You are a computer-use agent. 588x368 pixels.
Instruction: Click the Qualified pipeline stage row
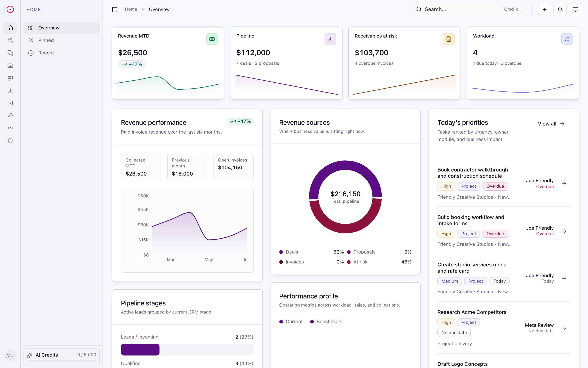187,363
